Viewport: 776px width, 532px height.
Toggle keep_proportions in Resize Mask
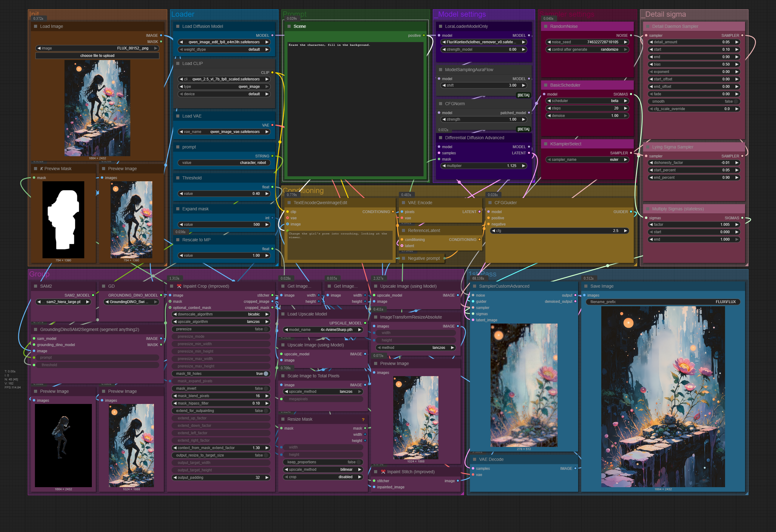point(359,462)
